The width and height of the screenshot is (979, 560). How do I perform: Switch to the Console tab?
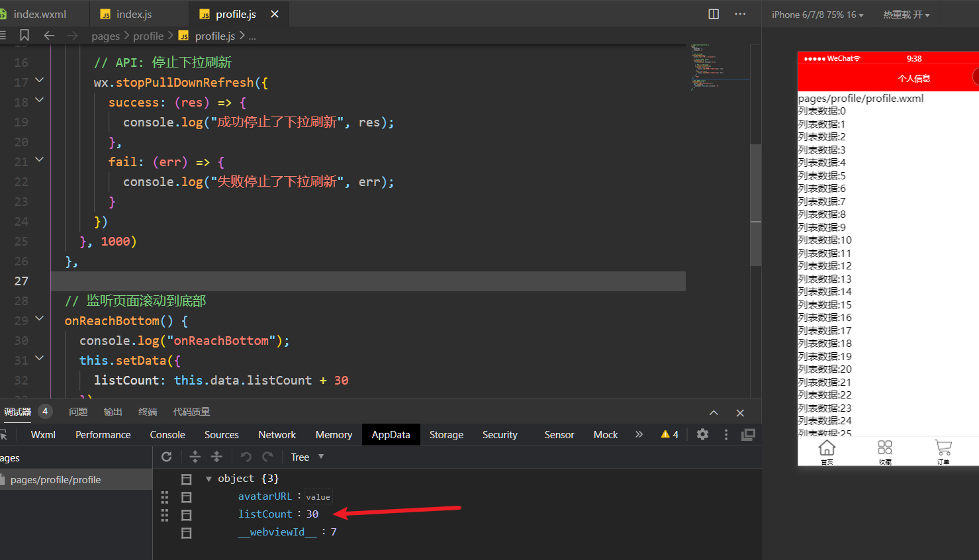point(167,435)
